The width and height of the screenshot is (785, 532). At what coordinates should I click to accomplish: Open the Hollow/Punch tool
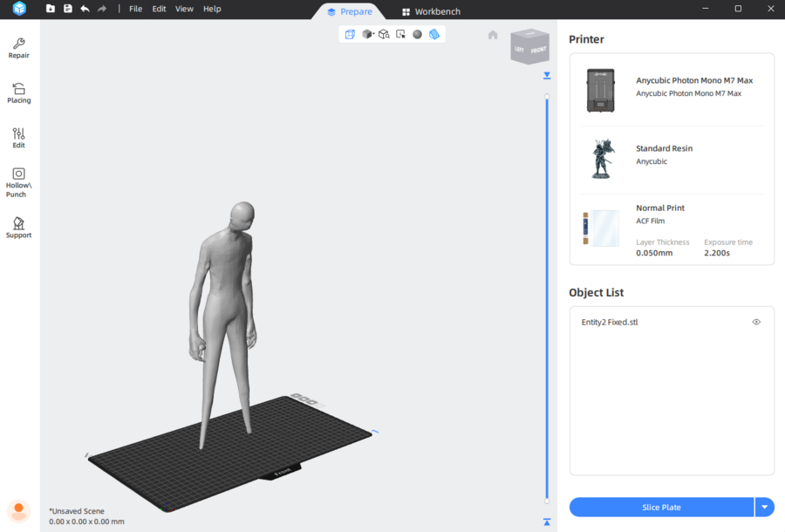(19, 182)
